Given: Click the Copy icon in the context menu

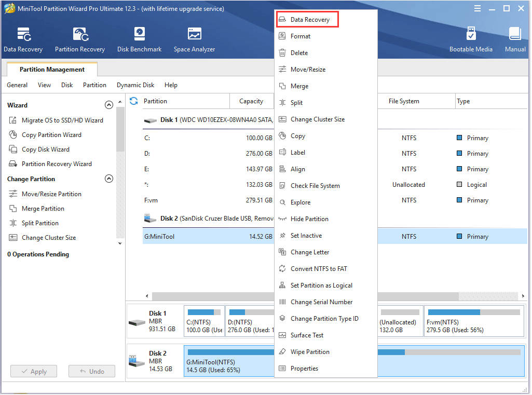Looking at the screenshot, I should 282,136.
